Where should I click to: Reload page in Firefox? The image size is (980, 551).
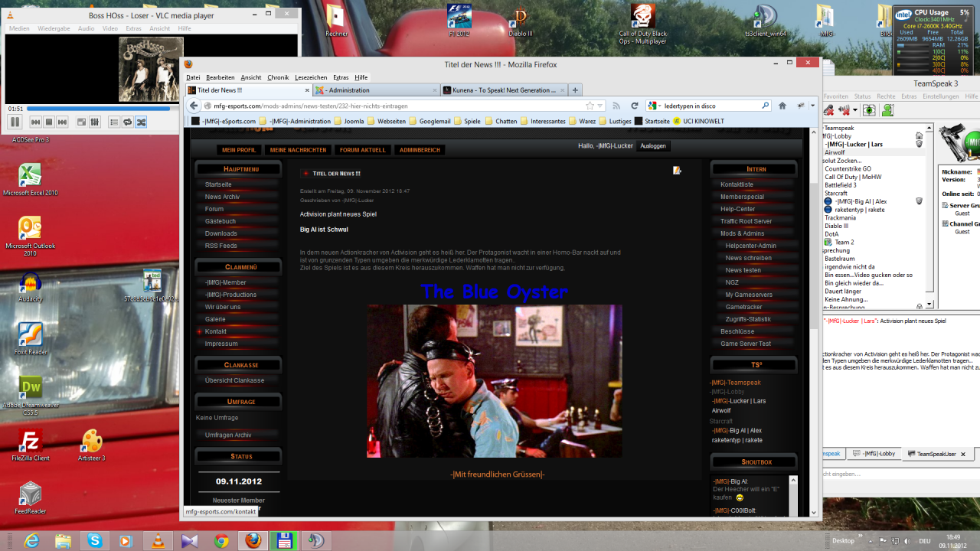coord(635,106)
